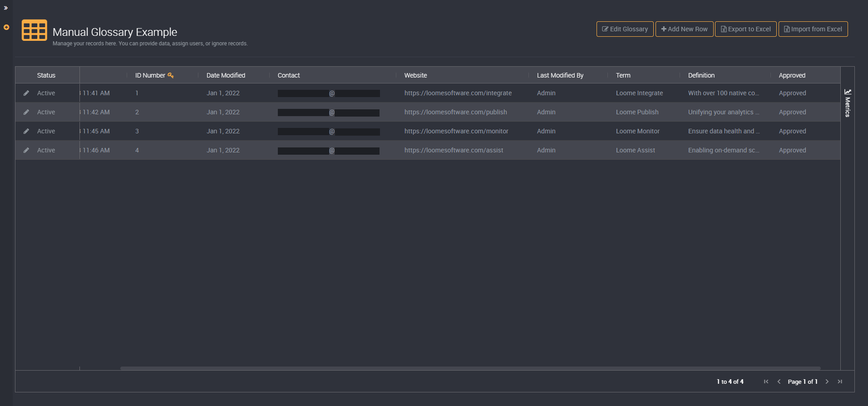Open loomesoftware.com/publish website cell
The image size is (868, 406).
pyautogui.click(x=456, y=112)
